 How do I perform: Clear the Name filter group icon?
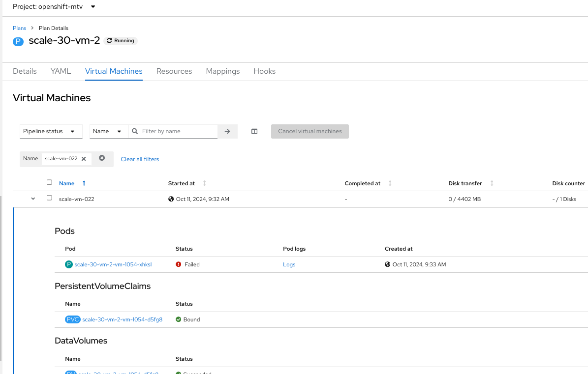coord(102,158)
